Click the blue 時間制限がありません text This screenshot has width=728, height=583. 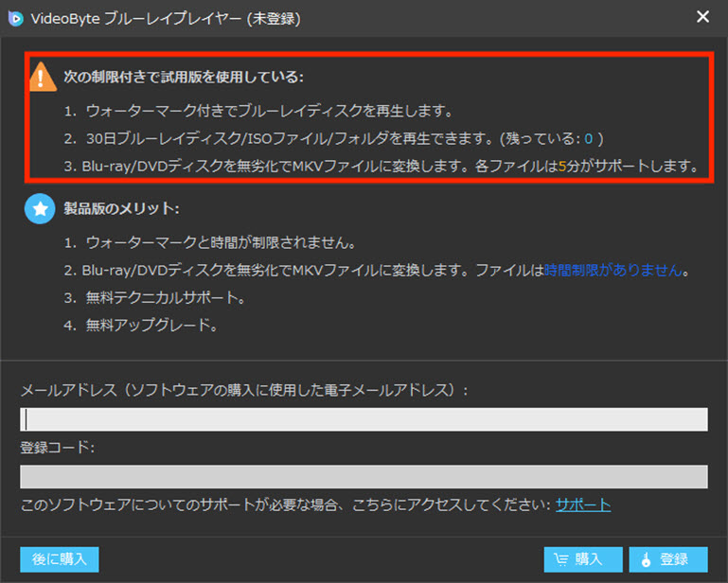(613, 271)
